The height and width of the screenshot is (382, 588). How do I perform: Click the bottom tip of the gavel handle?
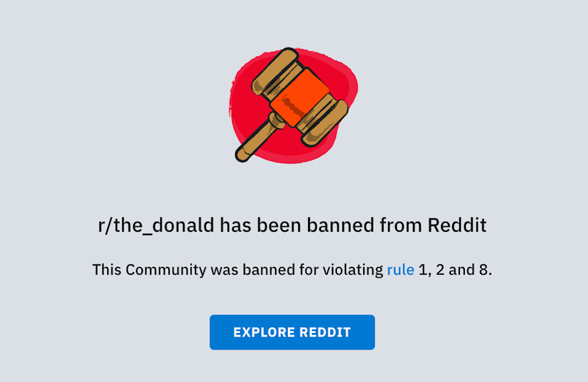pyautogui.click(x=243, y=155)
